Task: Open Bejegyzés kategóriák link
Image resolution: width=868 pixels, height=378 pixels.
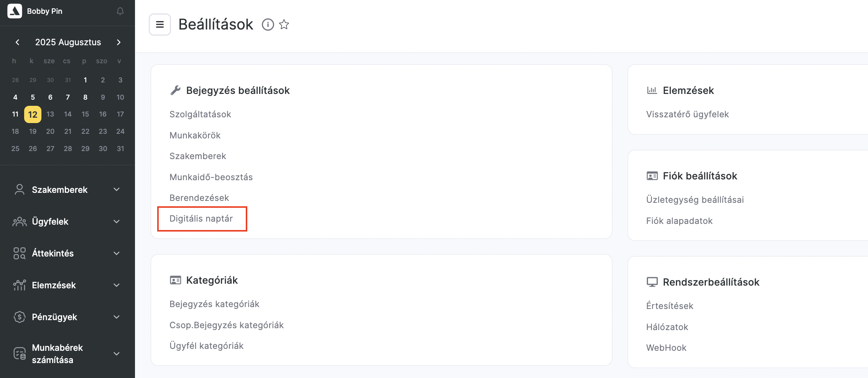Action: pyautogui.click(x=214, y=304)
